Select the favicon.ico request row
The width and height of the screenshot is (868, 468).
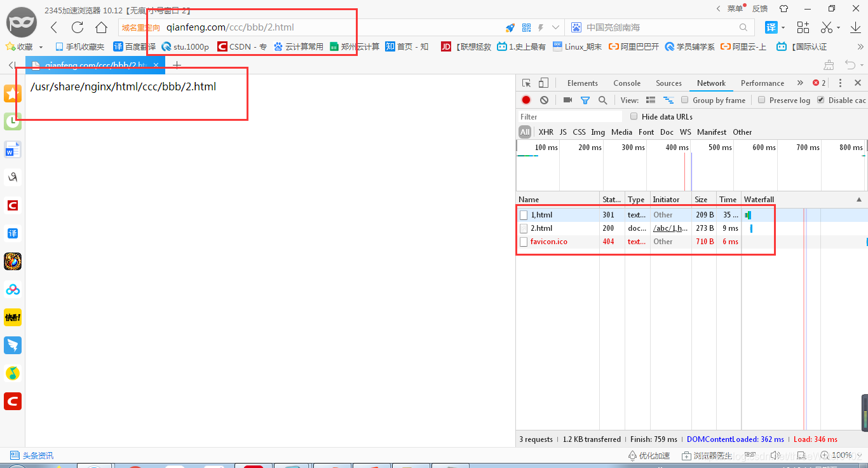tap(692, 242)
